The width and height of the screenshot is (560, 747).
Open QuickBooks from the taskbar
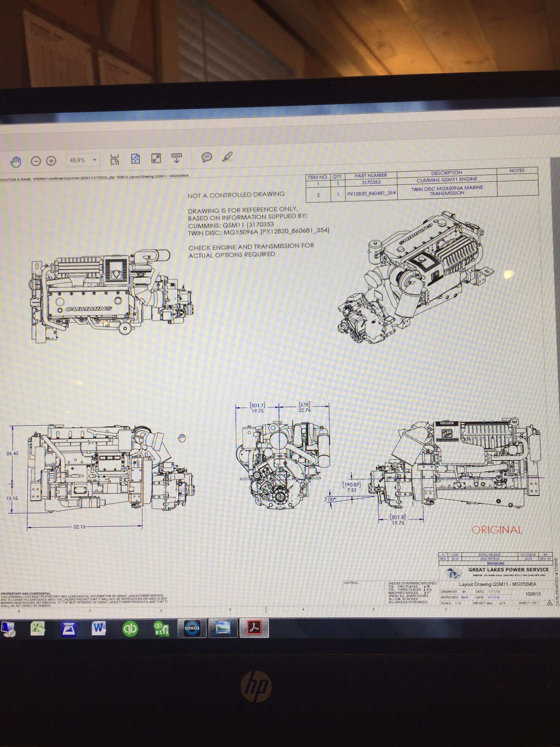point(130,629)
